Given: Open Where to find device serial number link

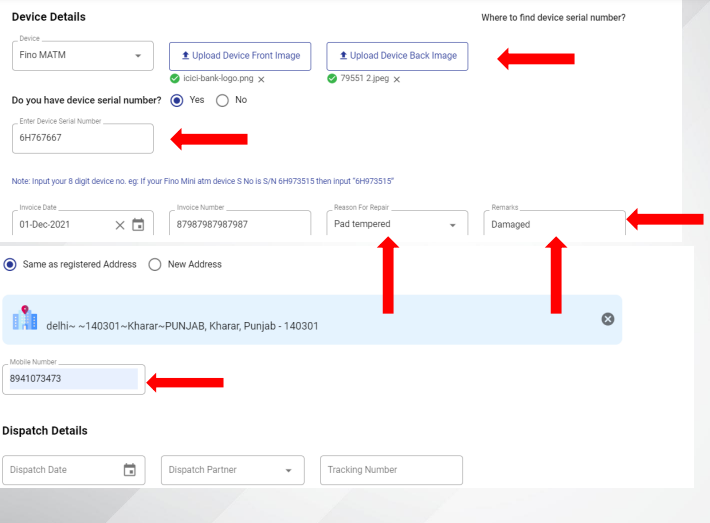Looking at the screenshot, I should [x=553, y=18].
